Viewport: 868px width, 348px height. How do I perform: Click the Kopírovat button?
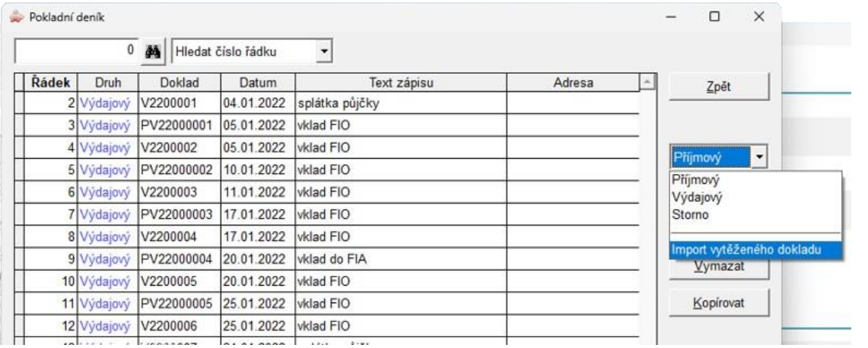pyautogui.click(x=719, y=303)
